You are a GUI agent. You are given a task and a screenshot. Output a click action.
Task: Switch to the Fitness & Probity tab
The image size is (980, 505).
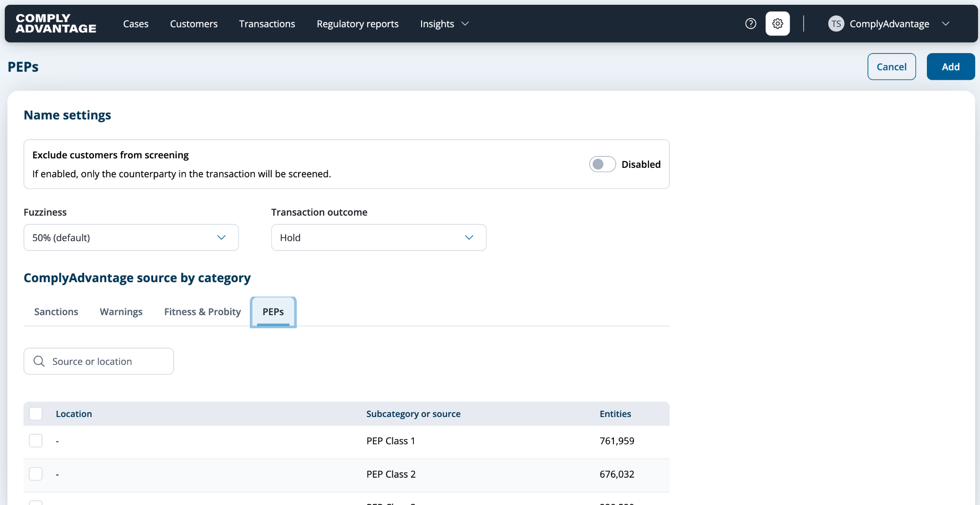tap(202, 311)
